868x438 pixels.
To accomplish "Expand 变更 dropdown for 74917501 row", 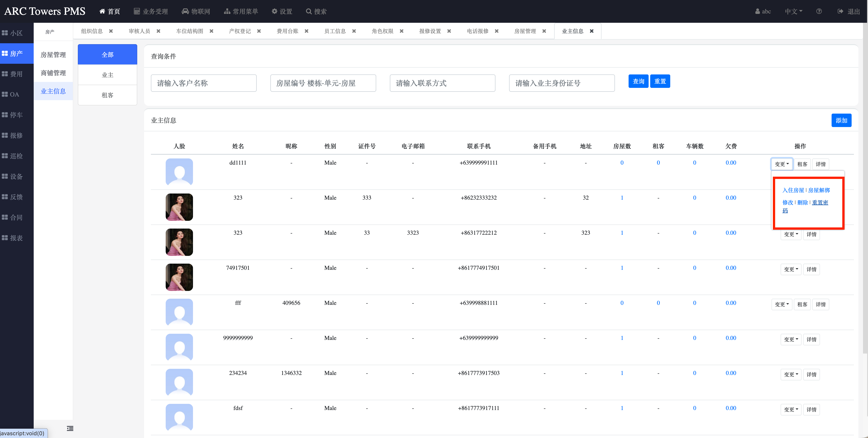I will tap(790, 269).
